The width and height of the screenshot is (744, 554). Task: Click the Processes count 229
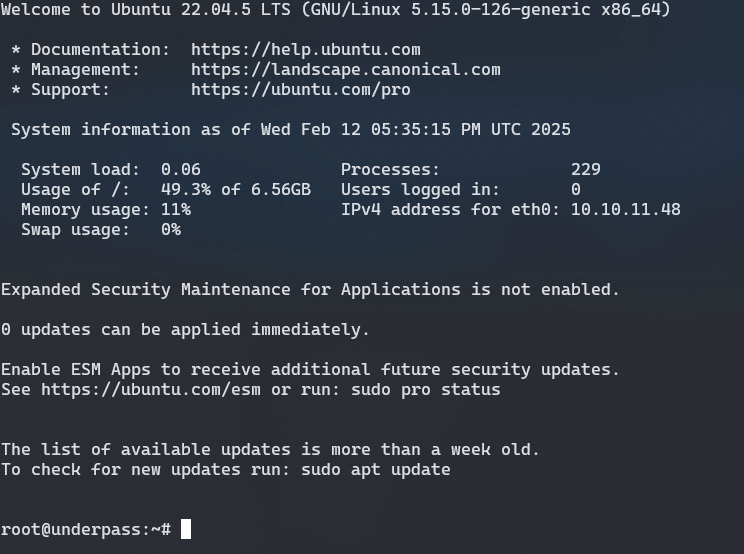(585, 169)
